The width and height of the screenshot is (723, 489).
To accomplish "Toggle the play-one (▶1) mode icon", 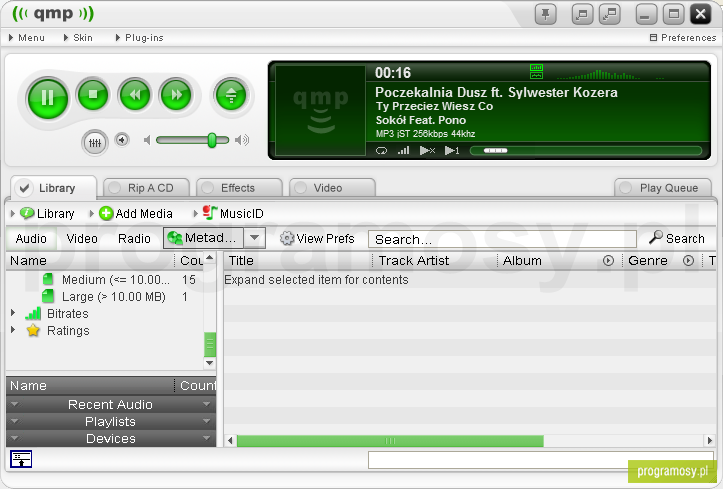I will coord(452,151).
